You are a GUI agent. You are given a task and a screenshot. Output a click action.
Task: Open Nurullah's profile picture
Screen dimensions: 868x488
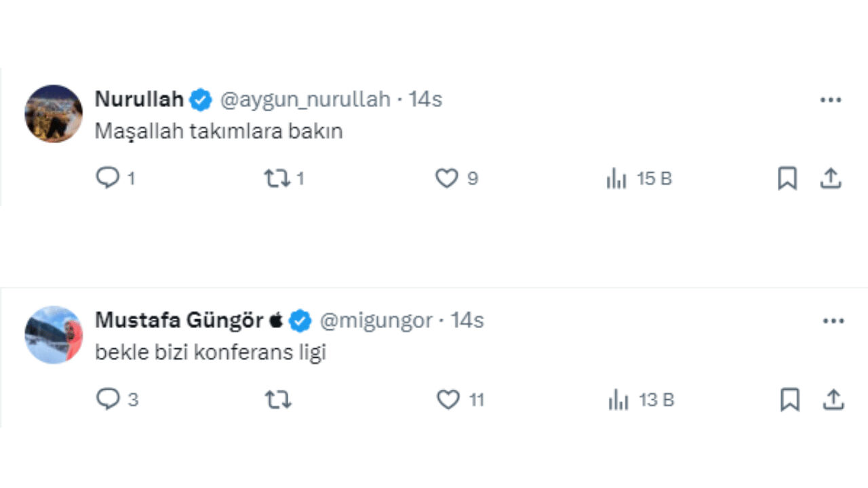tap(54, 114)
